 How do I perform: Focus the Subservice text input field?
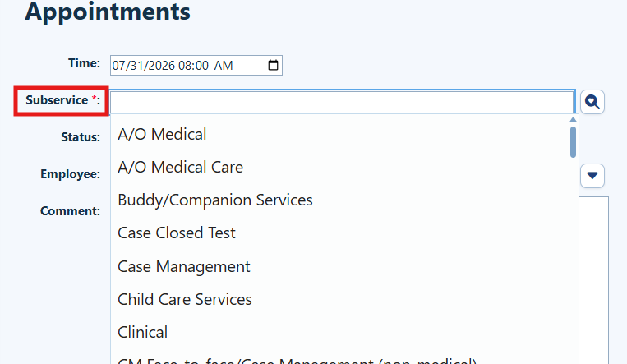pos(342,102)
